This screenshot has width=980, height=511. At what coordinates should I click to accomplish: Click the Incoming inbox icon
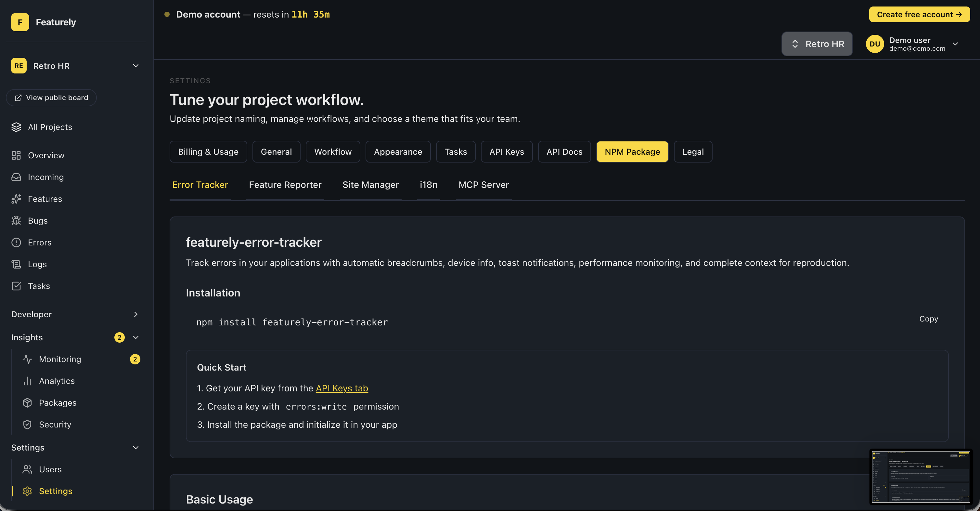point(16,177)
